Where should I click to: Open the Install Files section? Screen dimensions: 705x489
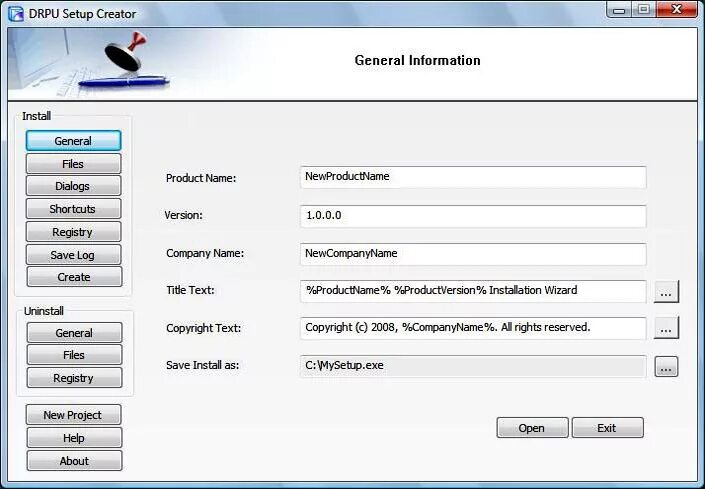pos(73,164)
